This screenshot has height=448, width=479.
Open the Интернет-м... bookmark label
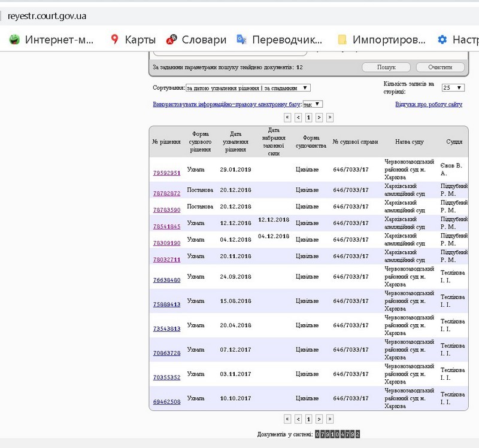[x=59, y=39]
